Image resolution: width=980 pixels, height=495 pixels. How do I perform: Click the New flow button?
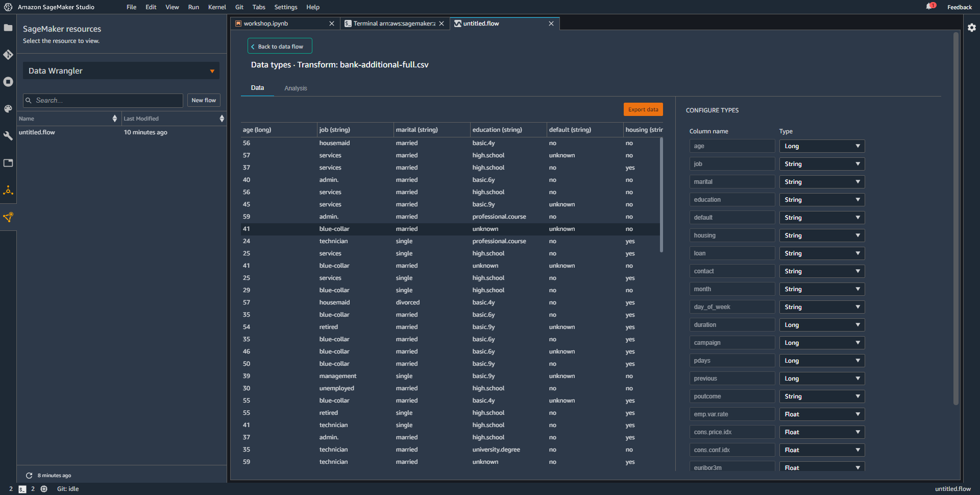coord(204,101)
